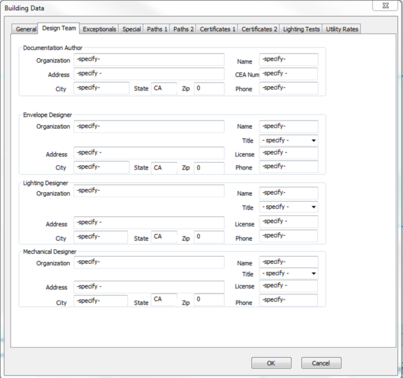Close the Building Data dialog
The height and width of the screenshot is (378, 403).
pyautogui.click(x=385, y=6)
